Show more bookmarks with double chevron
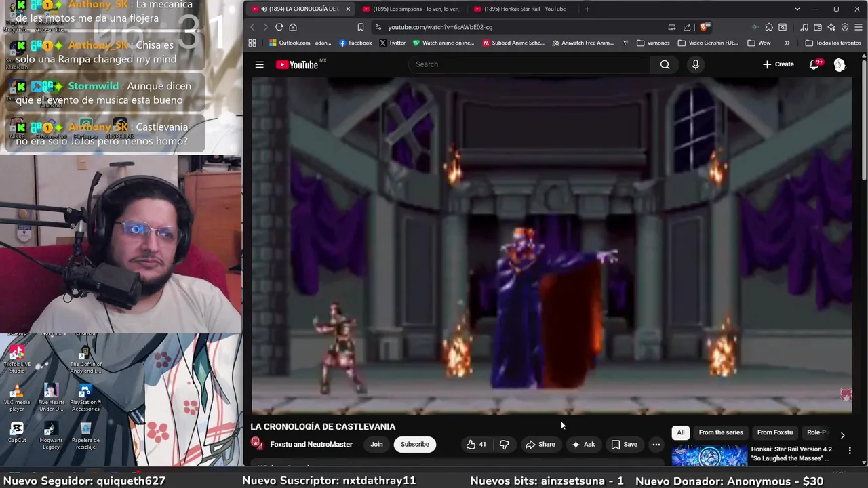868x488 pixels. 787,43
